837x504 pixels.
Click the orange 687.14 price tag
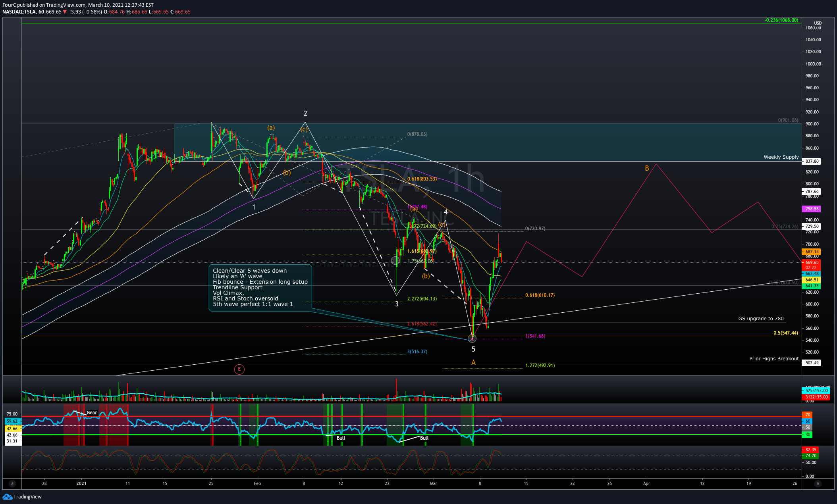click(x=812, y=252)
